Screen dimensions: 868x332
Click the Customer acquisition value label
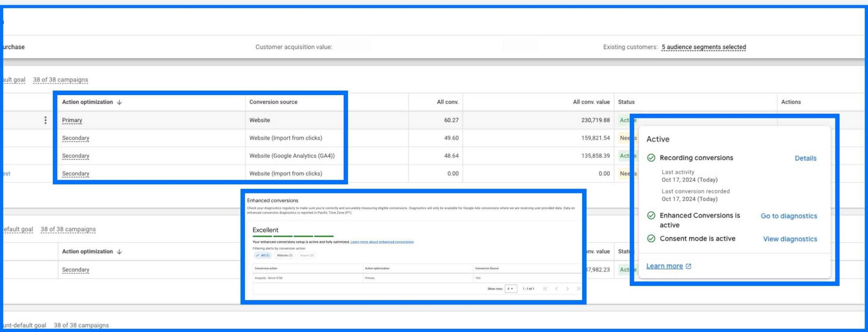click(x=294, y=47)
